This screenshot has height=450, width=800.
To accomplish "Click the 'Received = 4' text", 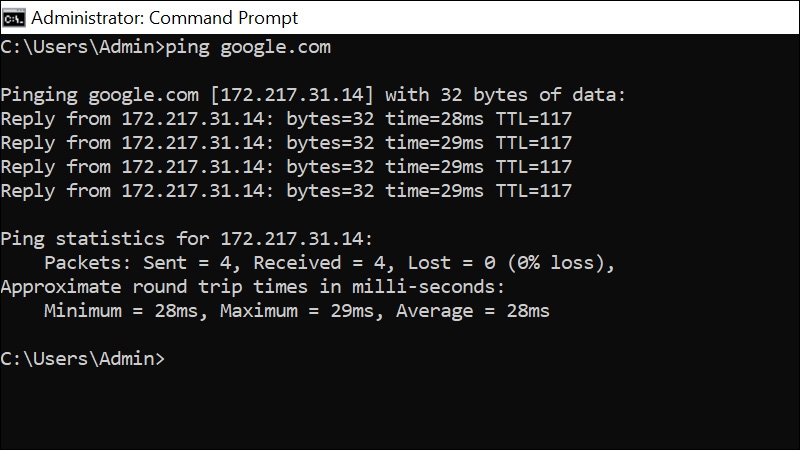I will pos(319,263).
